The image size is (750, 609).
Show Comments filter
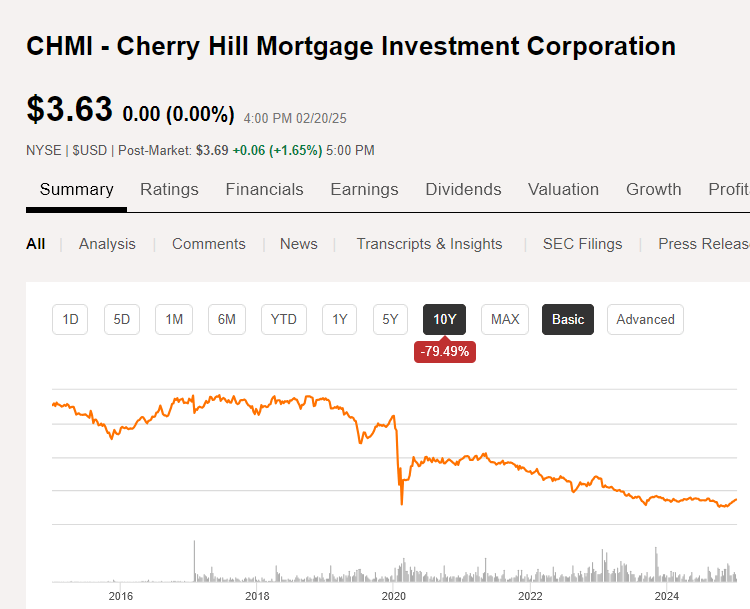(x=208, y=244)
